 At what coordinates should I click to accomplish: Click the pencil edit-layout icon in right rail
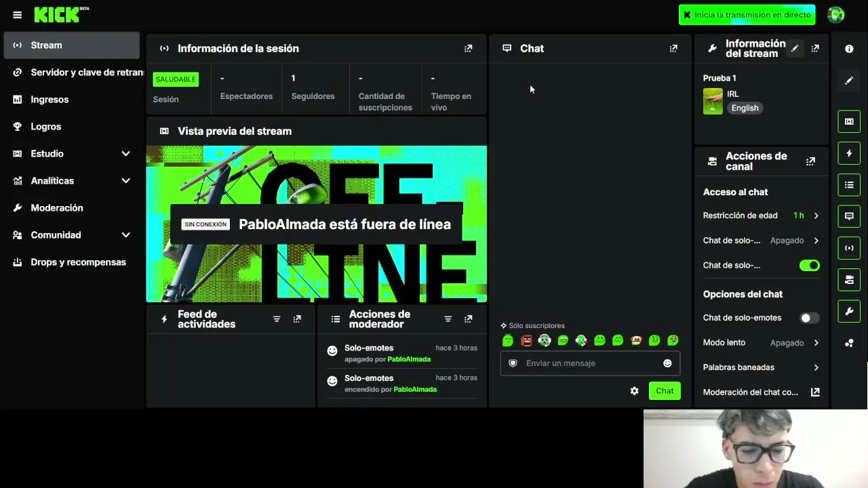click(849, 81)
